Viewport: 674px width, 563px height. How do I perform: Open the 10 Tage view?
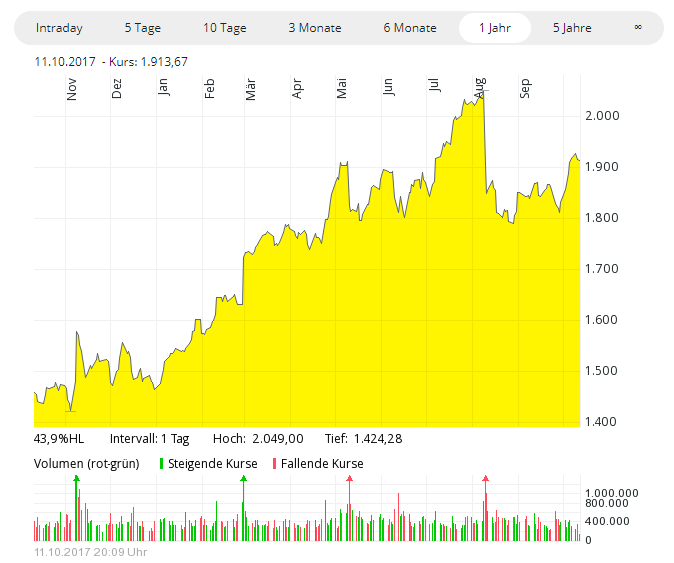225,28
